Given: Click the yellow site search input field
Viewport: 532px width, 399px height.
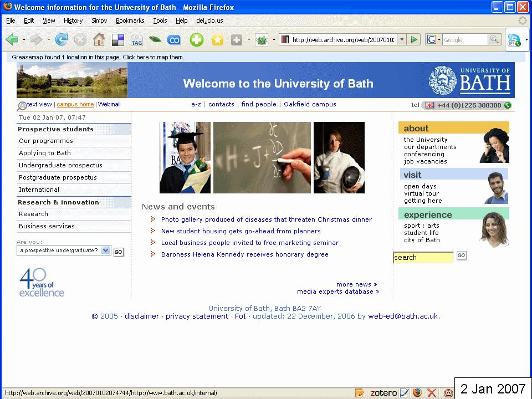Looking at the screenshot, I should tap(423, 258).
